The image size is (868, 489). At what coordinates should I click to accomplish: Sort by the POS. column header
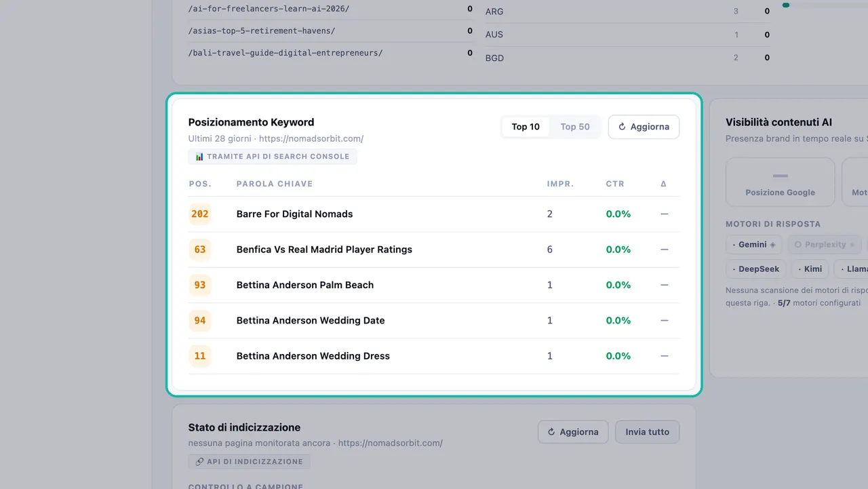(x=200, y=184)
